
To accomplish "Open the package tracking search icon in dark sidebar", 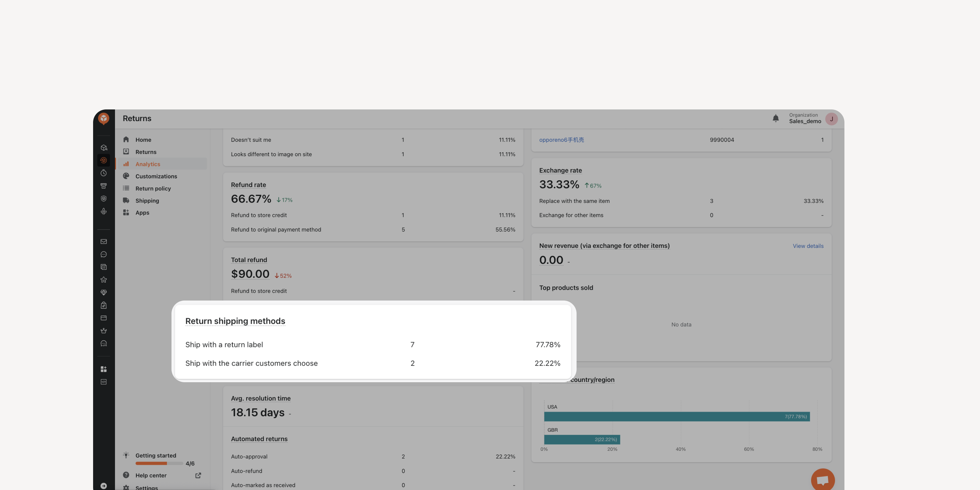I will [104, 148].
